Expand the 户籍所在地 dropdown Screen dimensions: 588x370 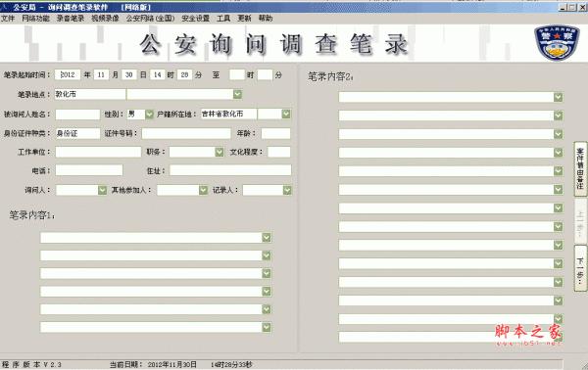pyautogui.click(x=286, y=114)
